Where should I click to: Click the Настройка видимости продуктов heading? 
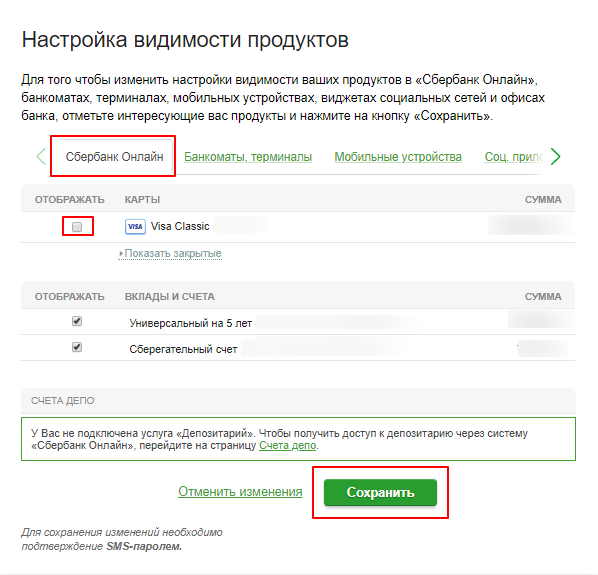coord(185,39)
